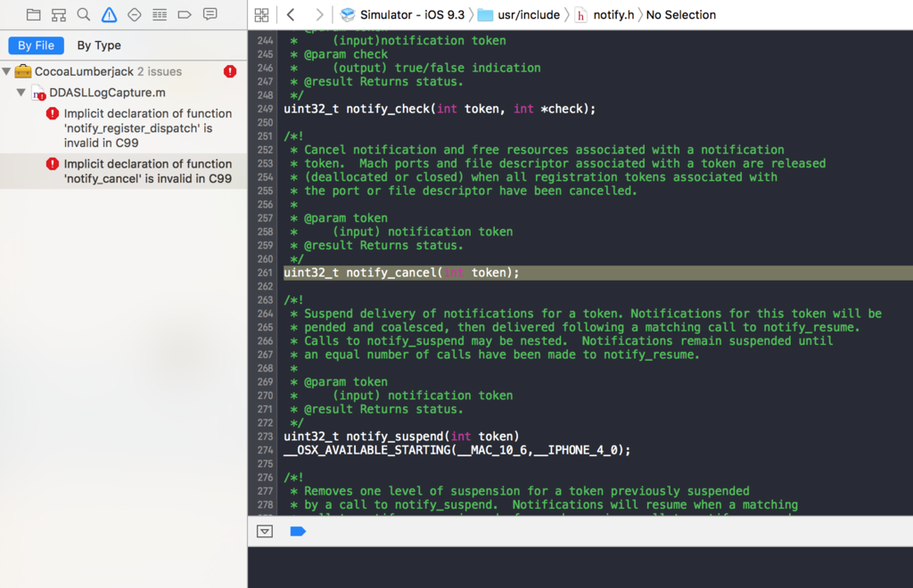Open the Breakpoint navigator tag icon
This screenshot has height=588, width=913.
(x=185, y=14)
